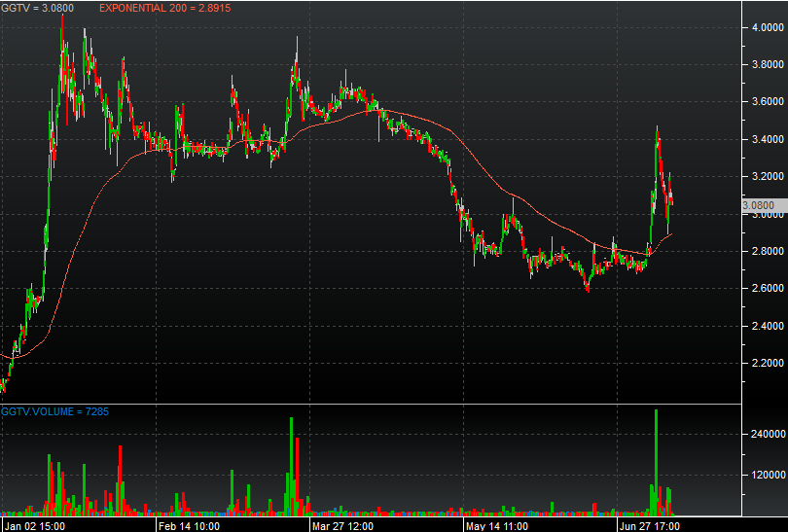Select the 3.6000 price axis label

tap(762, 102)
